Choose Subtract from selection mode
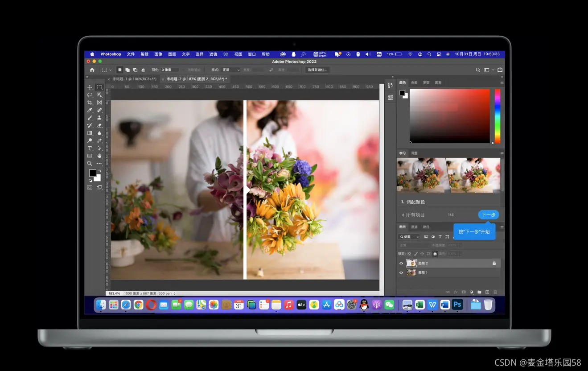This screenshot has width=588, height=371. click(135, 70)
